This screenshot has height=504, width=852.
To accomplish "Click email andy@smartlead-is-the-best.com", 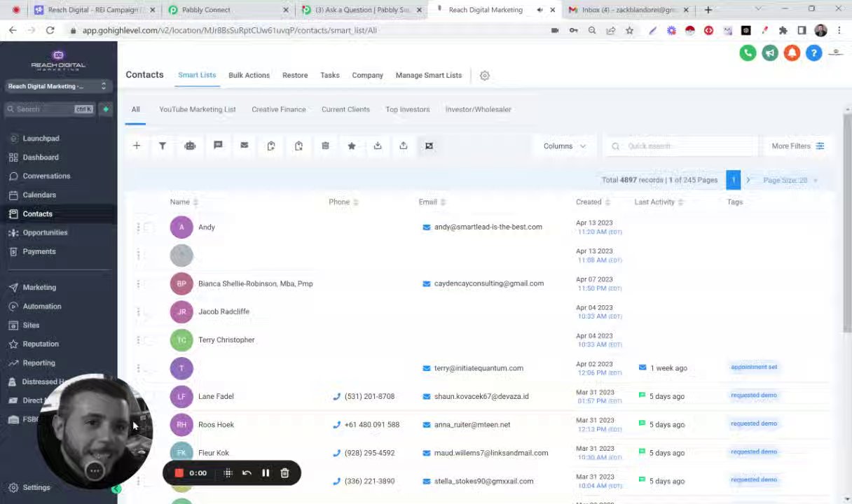I will pyautogui.click(x=488, y=227).
